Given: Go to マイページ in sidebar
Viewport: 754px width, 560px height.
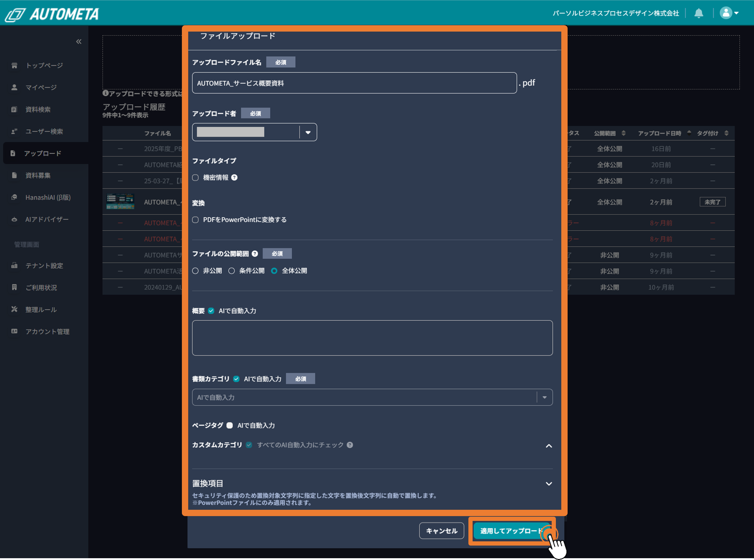Looking at the screenshot, I should 41,88.
